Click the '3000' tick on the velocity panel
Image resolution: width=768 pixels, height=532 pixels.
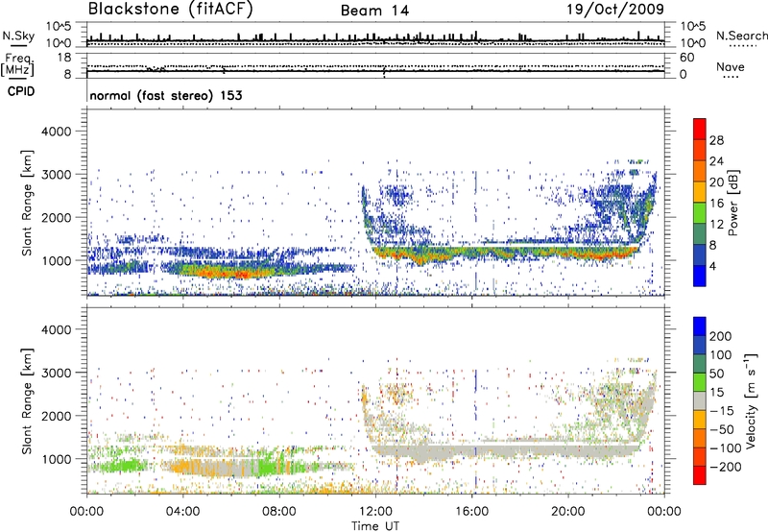click(56, 373)
